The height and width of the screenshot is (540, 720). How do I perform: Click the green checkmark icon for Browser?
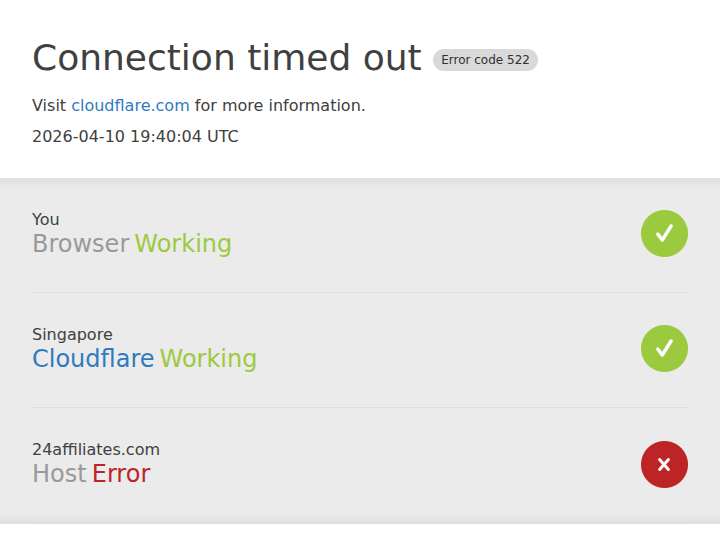tap(664, 234)
